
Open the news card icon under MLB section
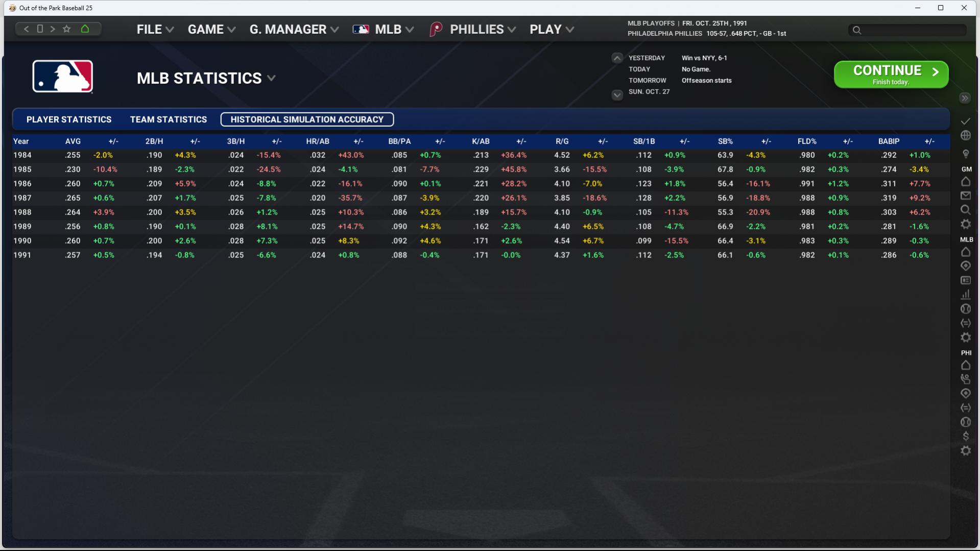966,280
